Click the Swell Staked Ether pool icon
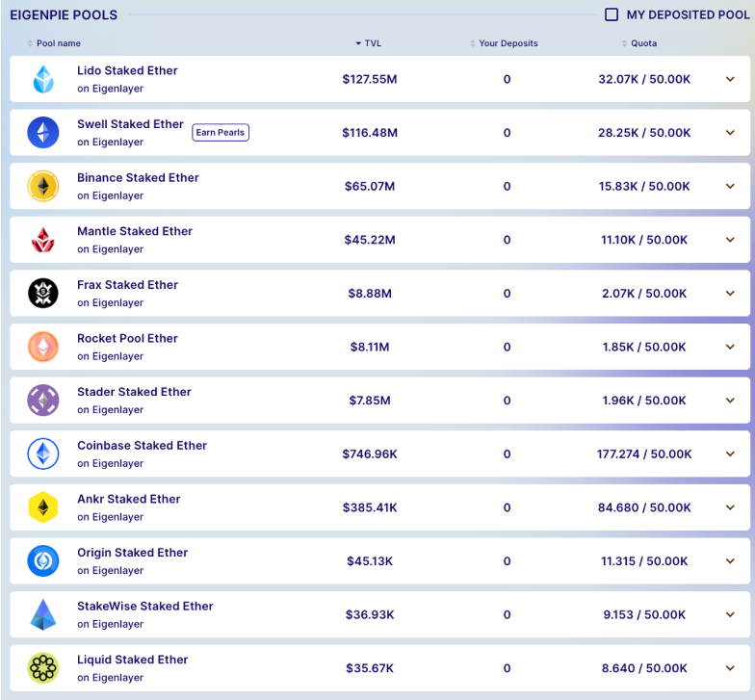 pos(43,133)
